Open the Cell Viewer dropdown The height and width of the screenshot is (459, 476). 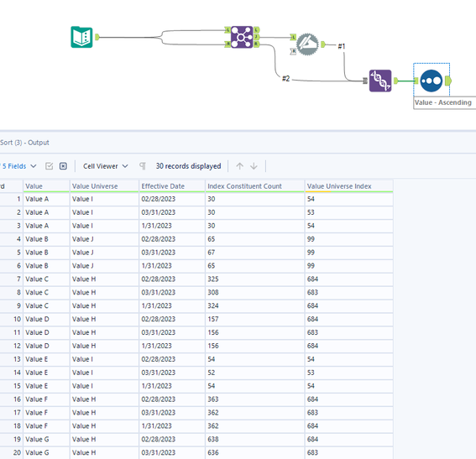click(105, 166)
